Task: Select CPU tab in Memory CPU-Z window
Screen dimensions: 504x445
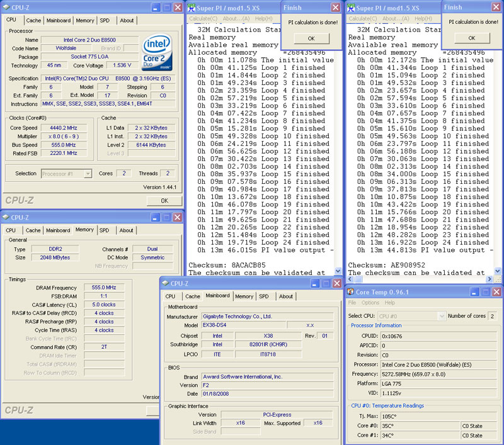Action: click(x=11, y=230)
